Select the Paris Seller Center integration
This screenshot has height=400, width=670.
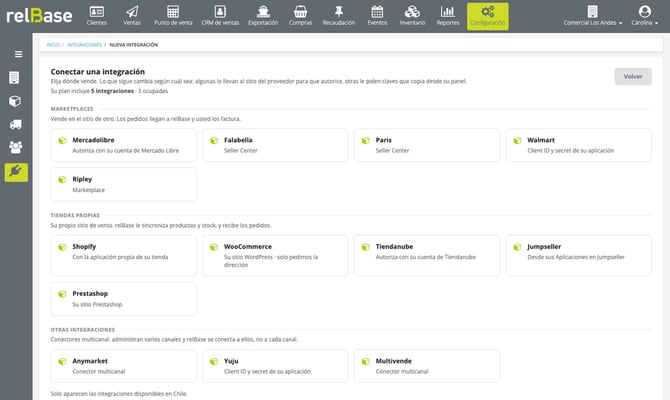click(427, 145)
